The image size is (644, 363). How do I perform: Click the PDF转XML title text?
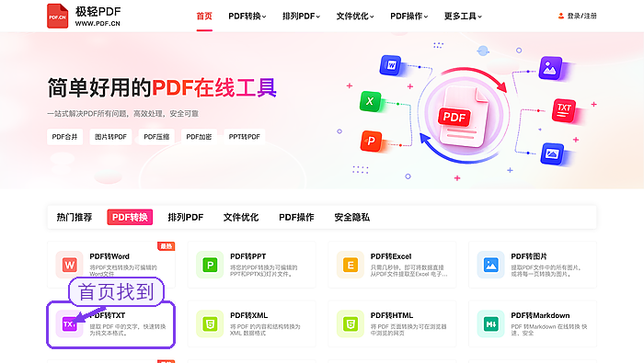point(249,315)
